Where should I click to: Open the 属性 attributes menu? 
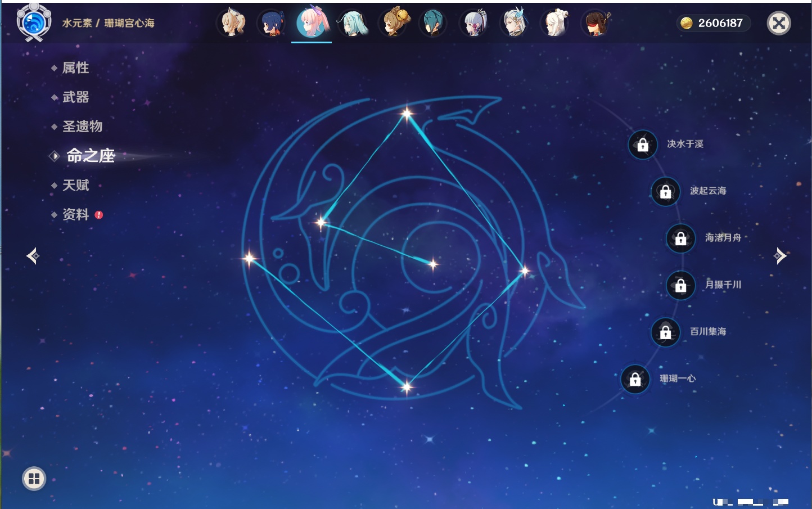pos(75,68)
